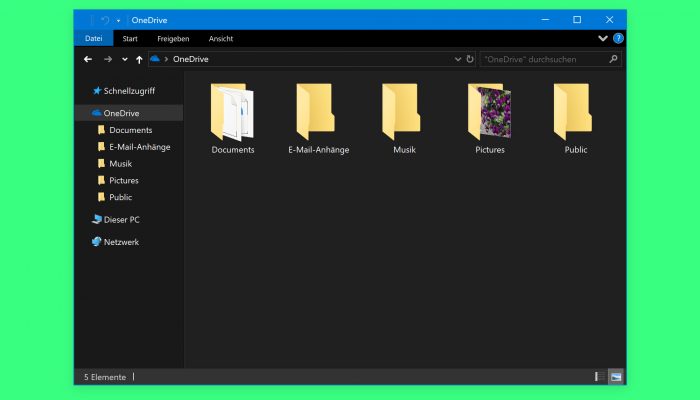This screenshot has width=700, height=400.
Task: Expand the ribbon with the chevron
Action: [603, 38]
